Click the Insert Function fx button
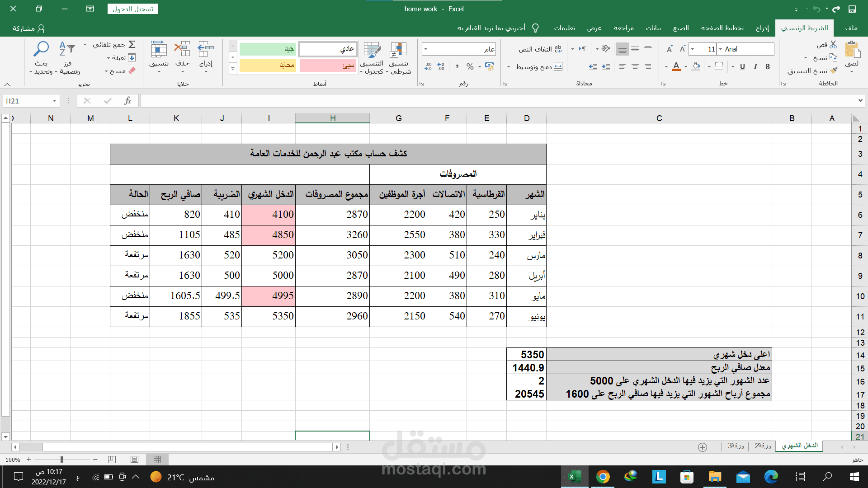 click(x=127, y=101)
